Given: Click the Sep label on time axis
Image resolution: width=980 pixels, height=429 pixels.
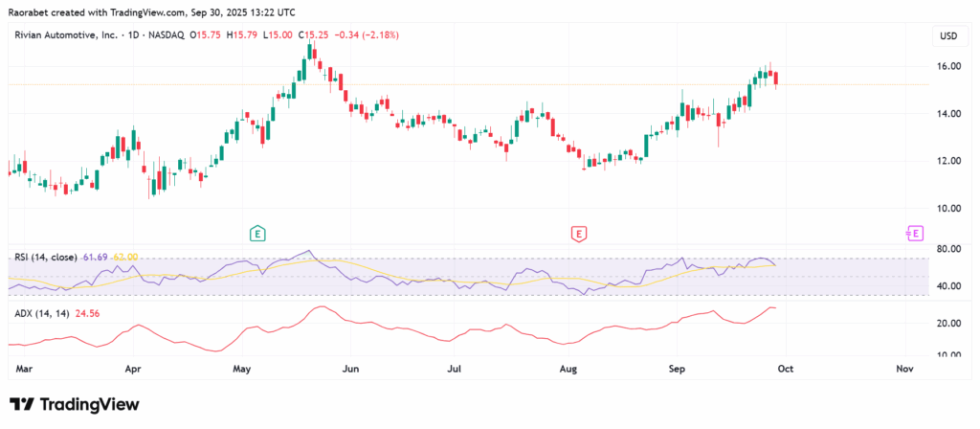Looking at the screenshot, I should coord(676,369).
